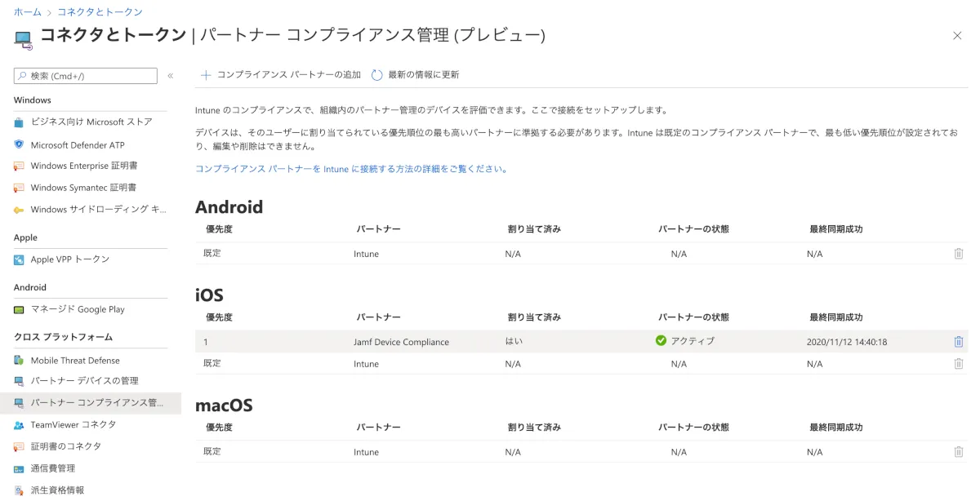Click the ビジネス向け Microsoft ストア icon
This screenshot has width=980, height=501.
tap(19, 122)
